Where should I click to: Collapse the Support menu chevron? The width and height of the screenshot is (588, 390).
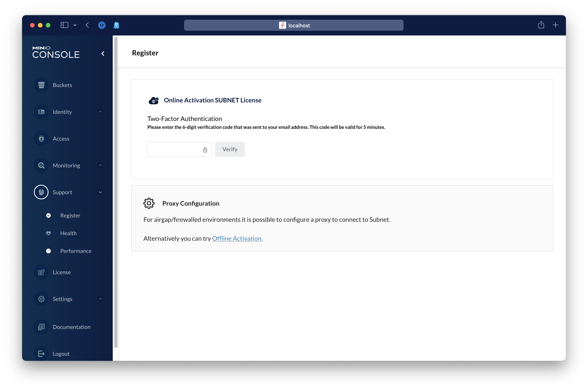coord(100,192)
